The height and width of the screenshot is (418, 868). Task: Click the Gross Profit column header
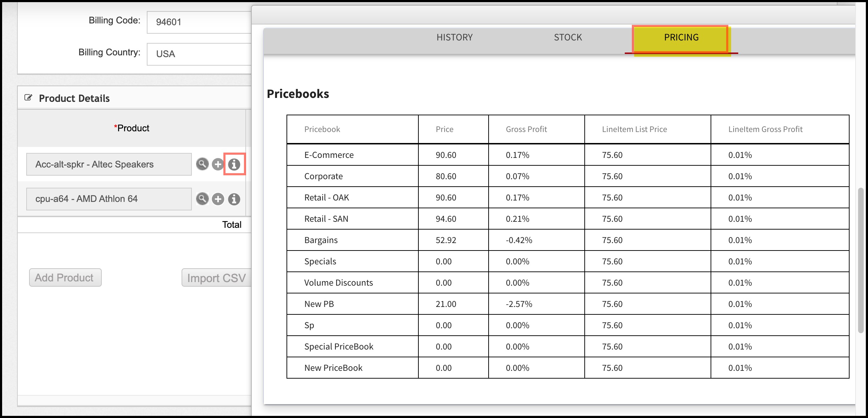(x=526, y=129)
